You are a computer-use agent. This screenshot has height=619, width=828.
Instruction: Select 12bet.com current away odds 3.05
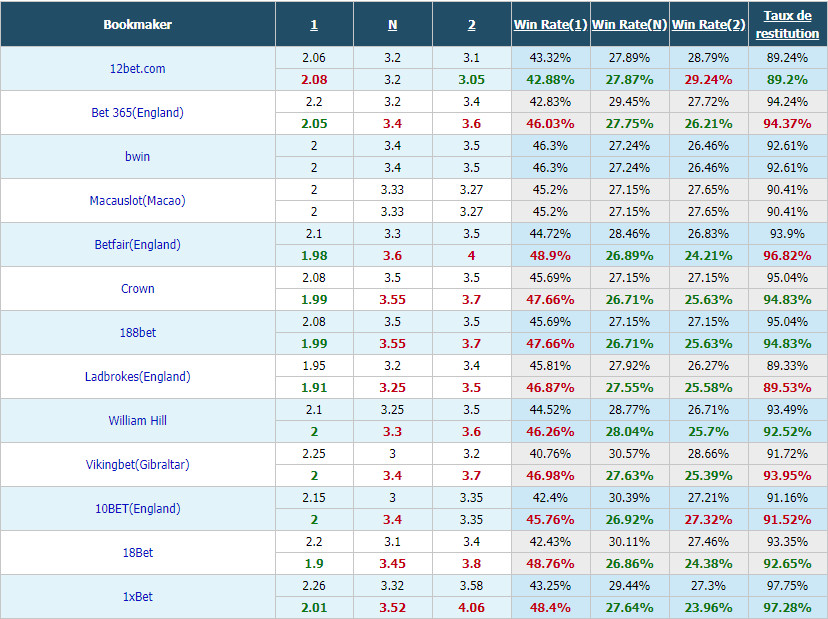click(x=472, y=80)
